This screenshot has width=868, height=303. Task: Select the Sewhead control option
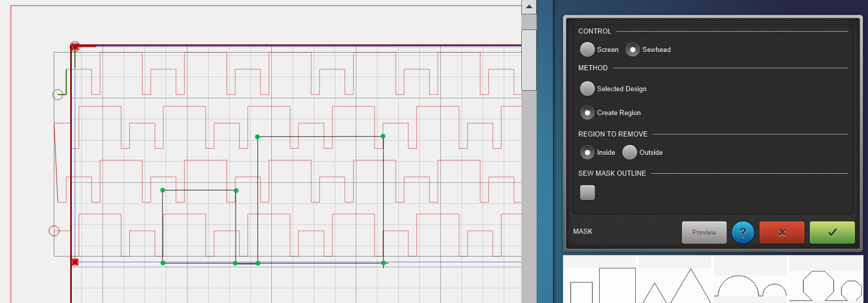click(x=633, y=49)
